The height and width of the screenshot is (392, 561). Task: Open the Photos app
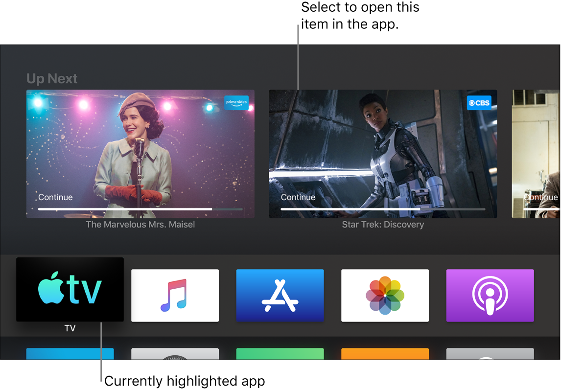click(x=385, y=296)
